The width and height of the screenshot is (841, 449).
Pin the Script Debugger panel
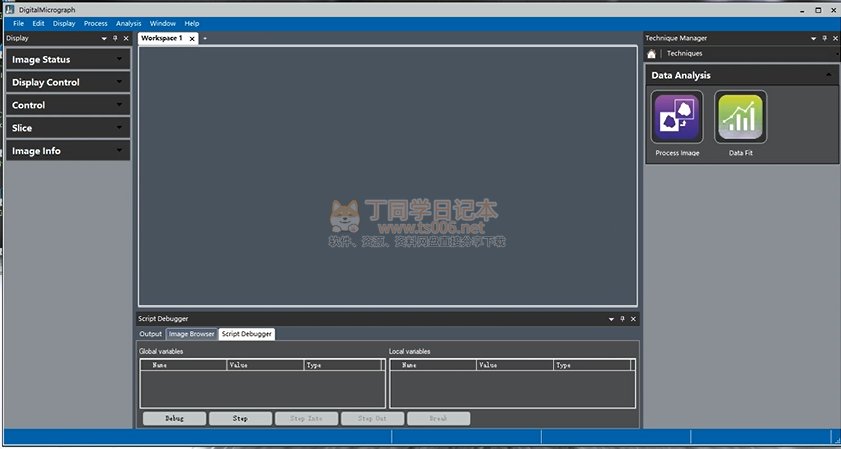coord(621,318)
